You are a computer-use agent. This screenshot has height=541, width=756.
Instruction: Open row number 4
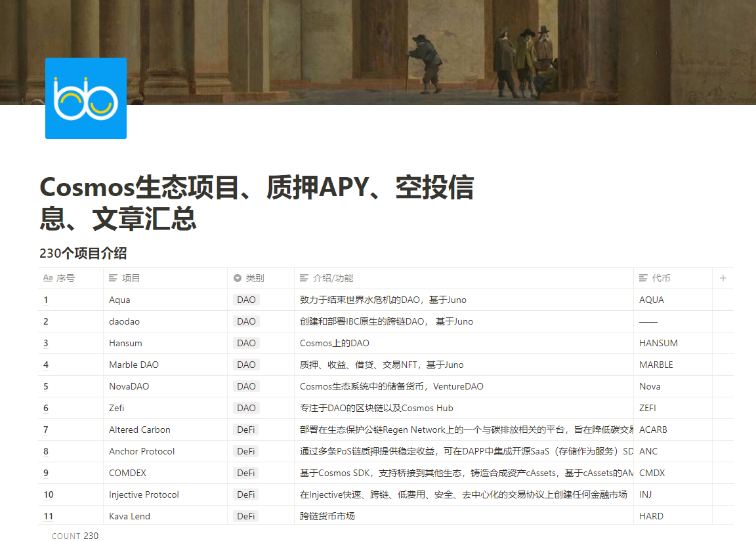click(46, 365)
